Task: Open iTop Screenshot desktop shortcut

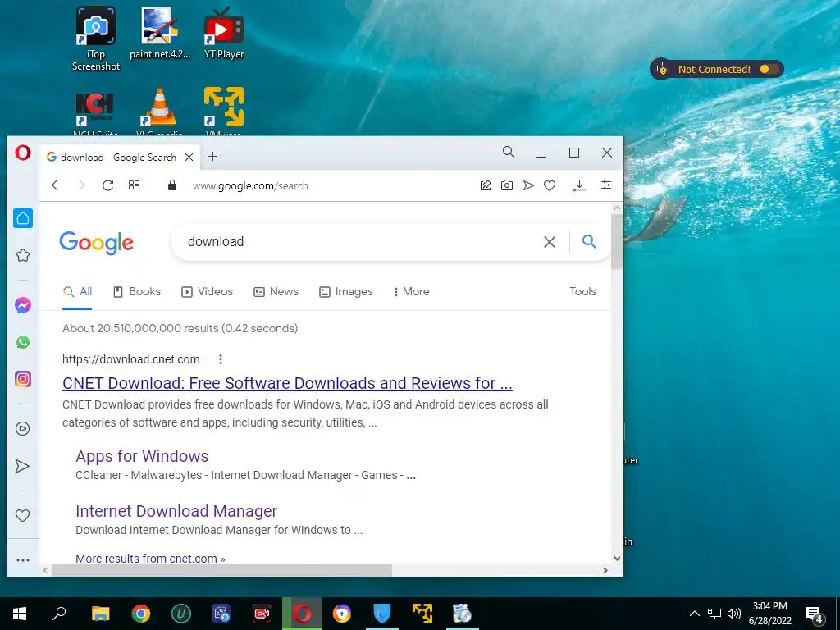Action: [x=95, y=39]
